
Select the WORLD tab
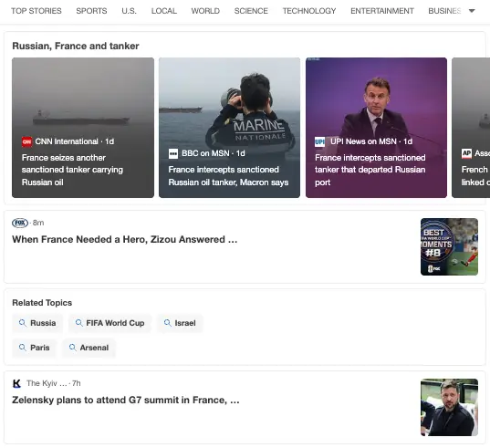point(205,11)
